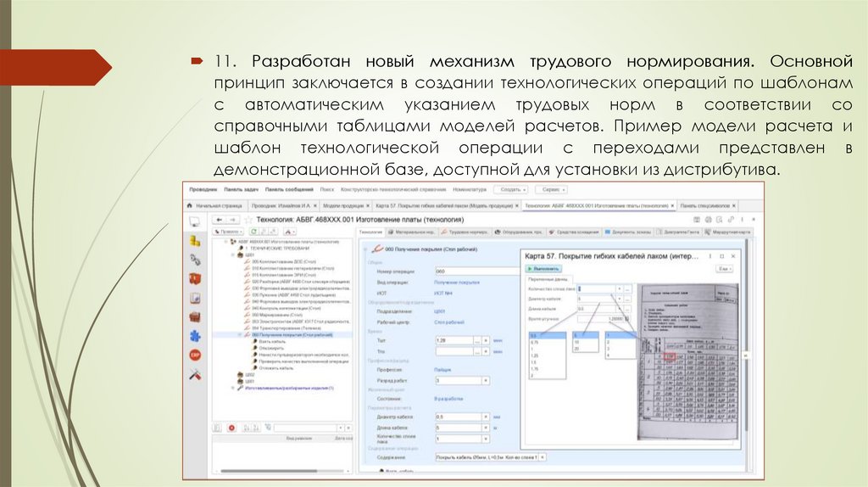Open the Разряд работ dropdown
868x487 pixels.
[x=485, y=382]
